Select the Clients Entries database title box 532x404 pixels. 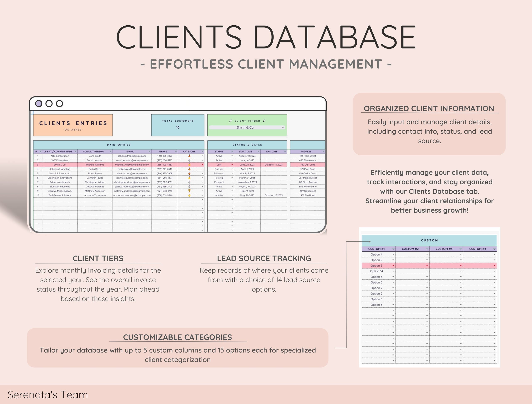pos(73,125)
